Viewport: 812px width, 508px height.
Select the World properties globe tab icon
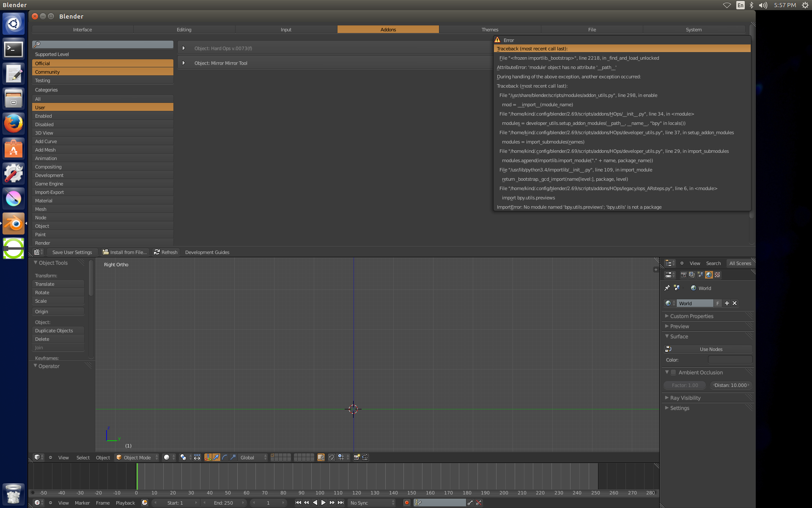(709, 275)
